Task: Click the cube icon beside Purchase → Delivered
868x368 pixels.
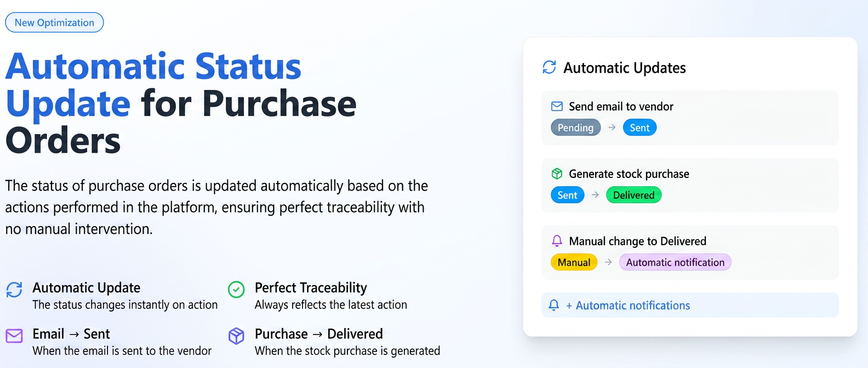Action: (236, 336)
